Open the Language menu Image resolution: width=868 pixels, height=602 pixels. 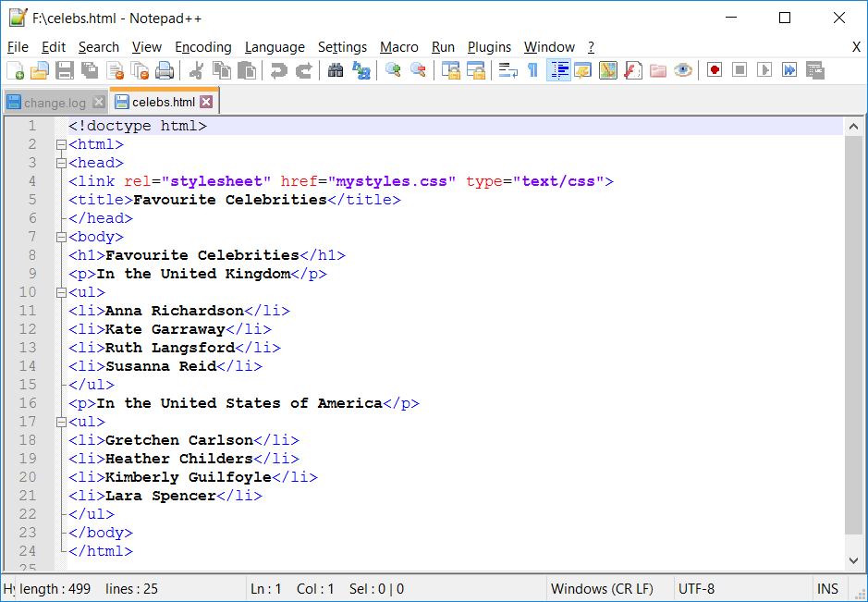[275, 47]
